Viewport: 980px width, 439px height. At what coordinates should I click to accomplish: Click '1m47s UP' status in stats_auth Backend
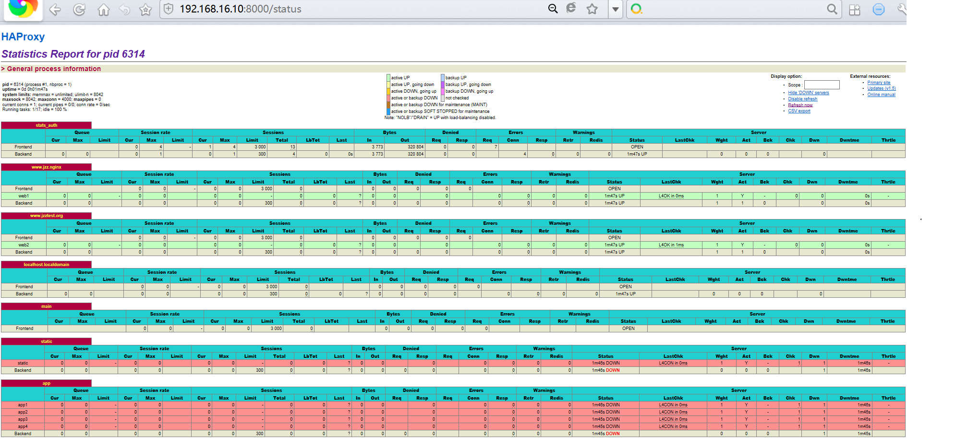point(637,154)
